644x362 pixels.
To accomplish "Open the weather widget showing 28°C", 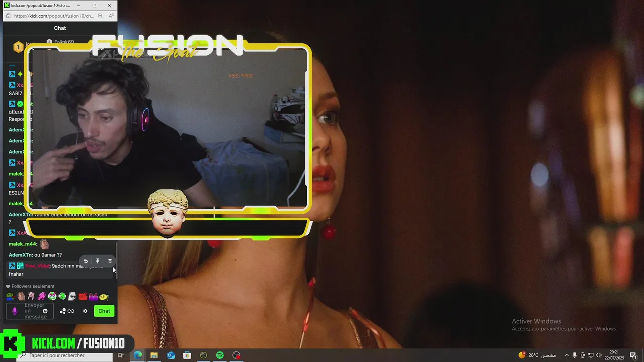I will tap(537, 355).
